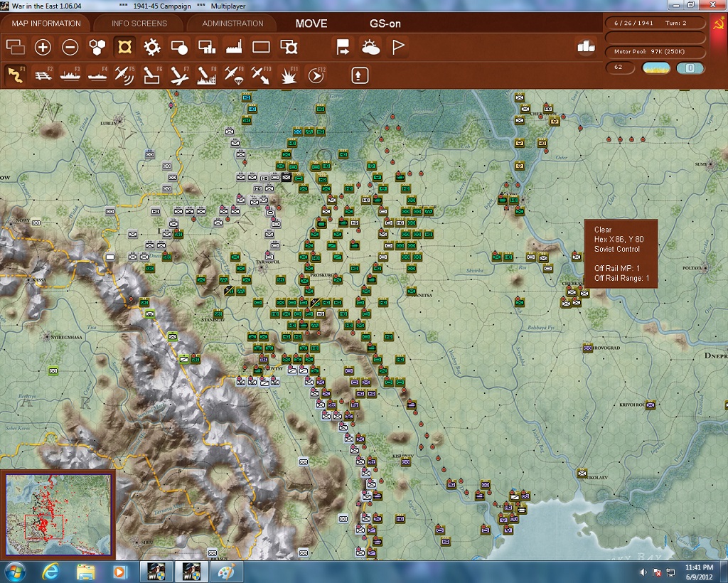This screenshot has height=583, width=728.
Task: Click the empty rectangle frame icon
Action: (261, 47)
